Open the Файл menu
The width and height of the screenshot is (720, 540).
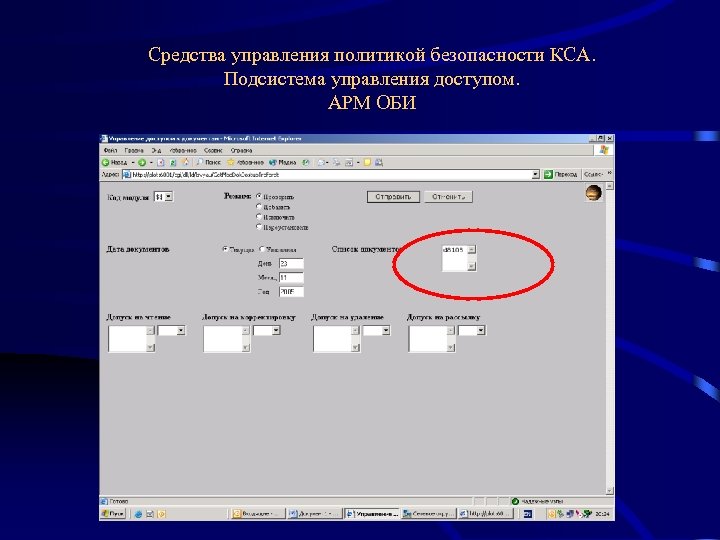point(110,150)
